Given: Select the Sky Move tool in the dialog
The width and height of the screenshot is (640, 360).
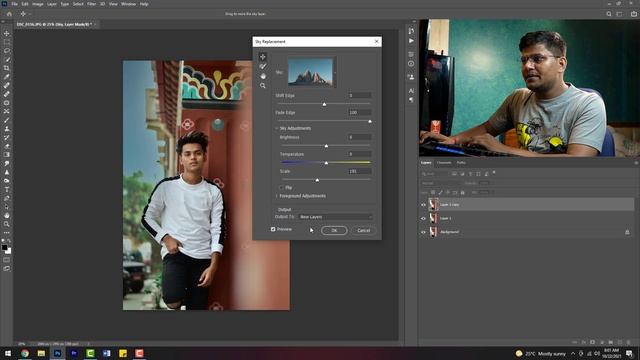Looking at the screenshot, I should [263, 57].
